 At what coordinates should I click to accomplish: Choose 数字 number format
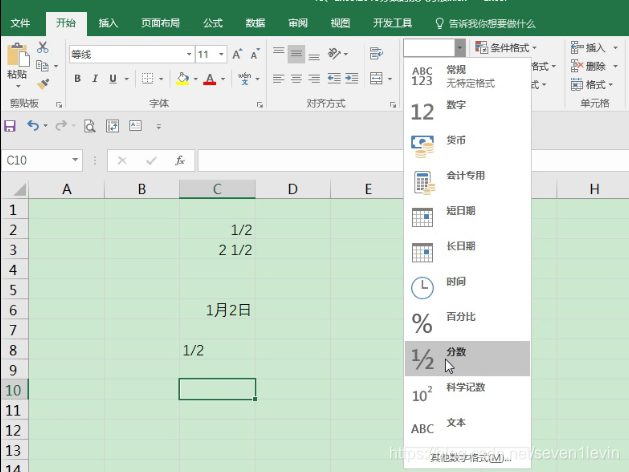point(467,111)
